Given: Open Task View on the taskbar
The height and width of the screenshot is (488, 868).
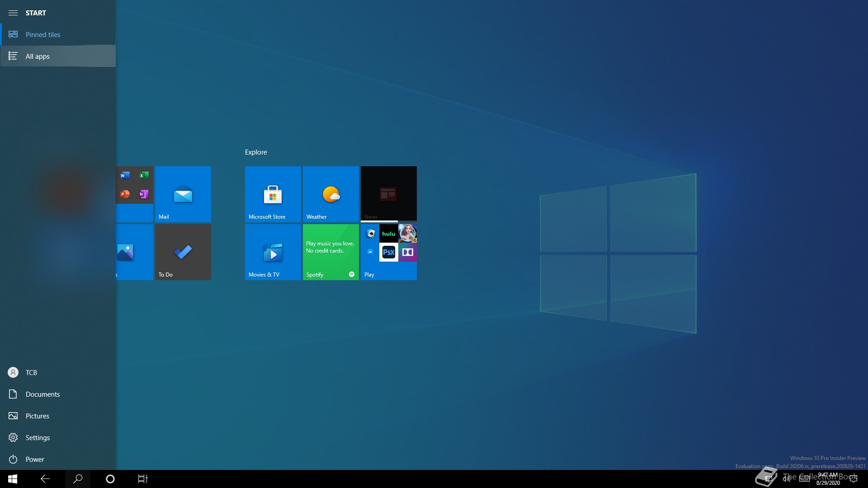Looking at the screenshot, I should point(143,479).
